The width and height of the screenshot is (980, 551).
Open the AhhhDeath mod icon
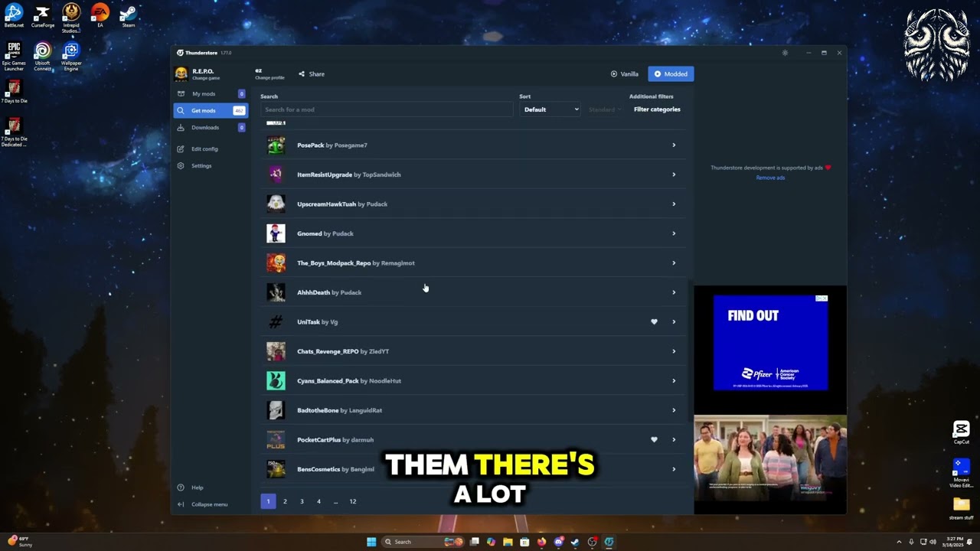click(276, 292)
